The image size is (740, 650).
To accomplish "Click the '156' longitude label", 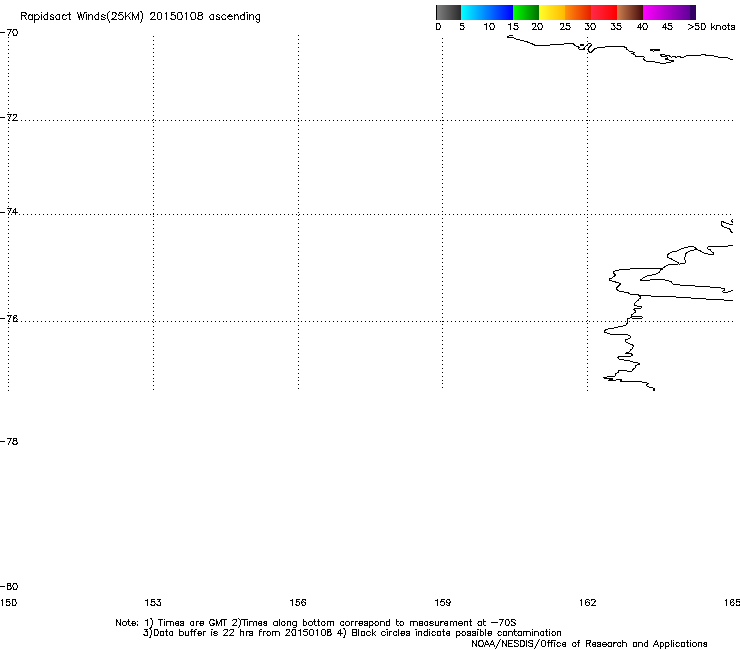I will pos(298,602).
